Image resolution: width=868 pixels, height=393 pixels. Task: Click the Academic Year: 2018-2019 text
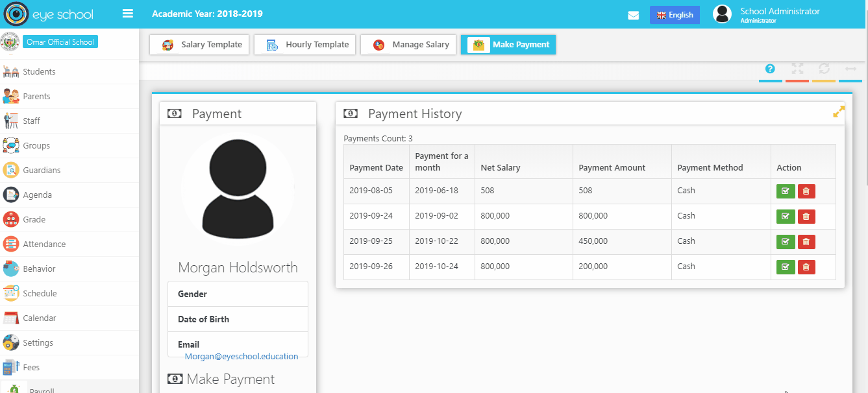(207, 14)
